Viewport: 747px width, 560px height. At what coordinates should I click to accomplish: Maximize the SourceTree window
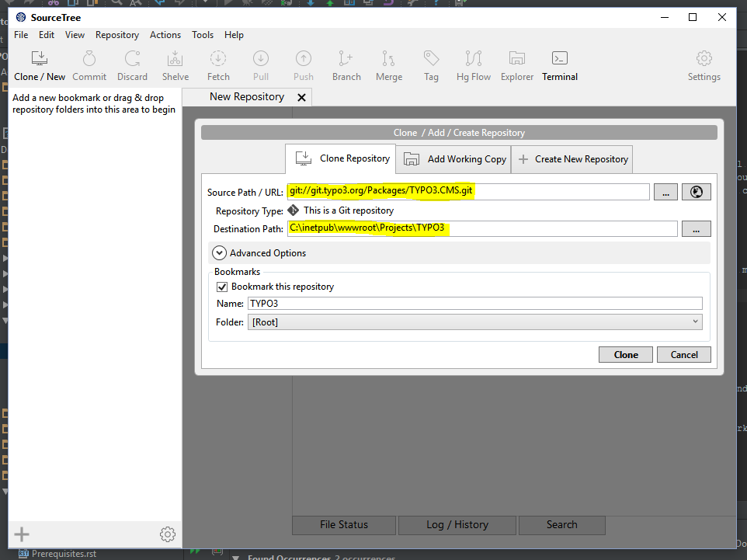(x=693, y=18)
